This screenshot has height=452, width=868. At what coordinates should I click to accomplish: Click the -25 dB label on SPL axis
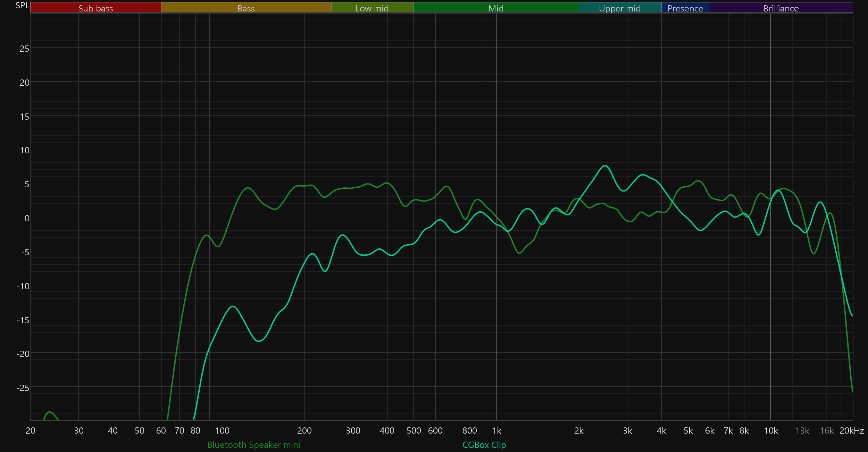[23, 388]
